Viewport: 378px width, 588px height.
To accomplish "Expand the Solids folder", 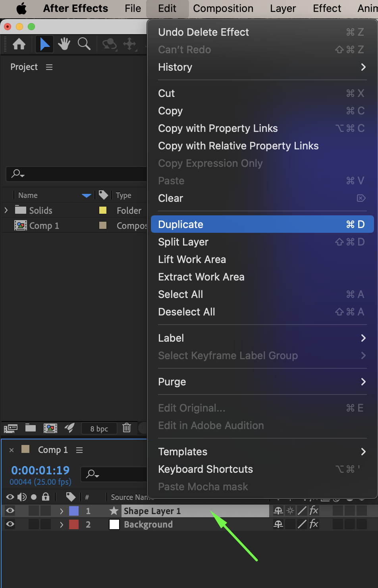I will [6, 210].
